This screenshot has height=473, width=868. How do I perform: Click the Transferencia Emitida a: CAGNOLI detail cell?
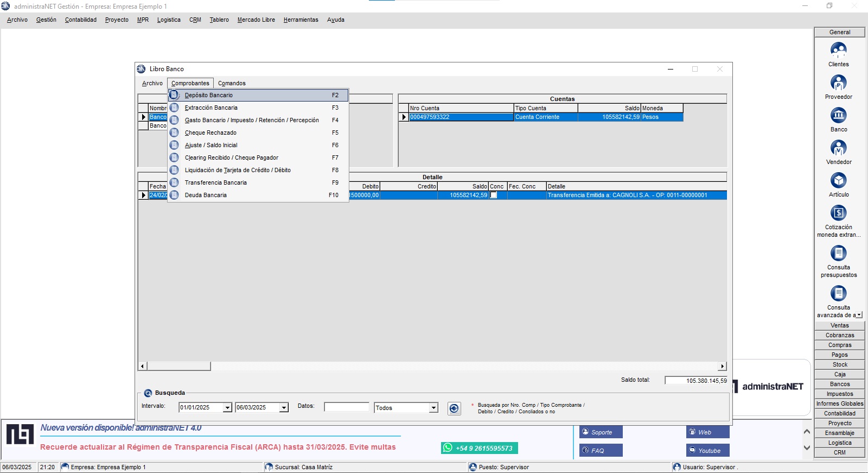point(636,195)
